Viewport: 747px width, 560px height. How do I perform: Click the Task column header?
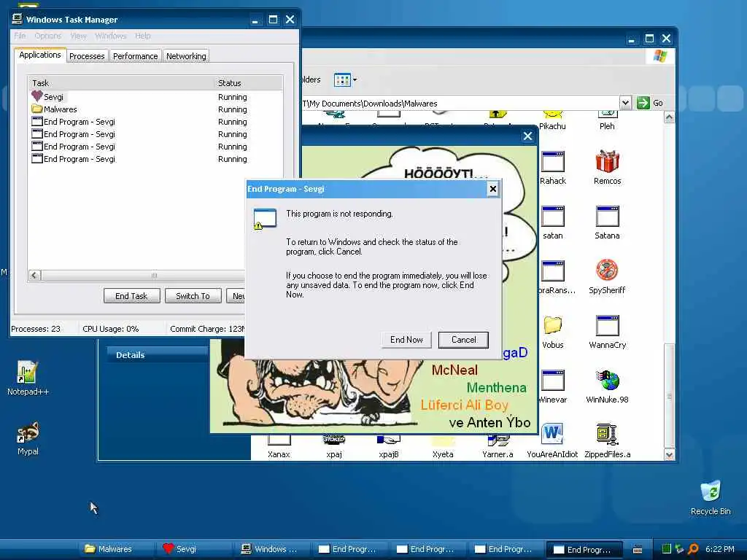click(x=121, y=83)
